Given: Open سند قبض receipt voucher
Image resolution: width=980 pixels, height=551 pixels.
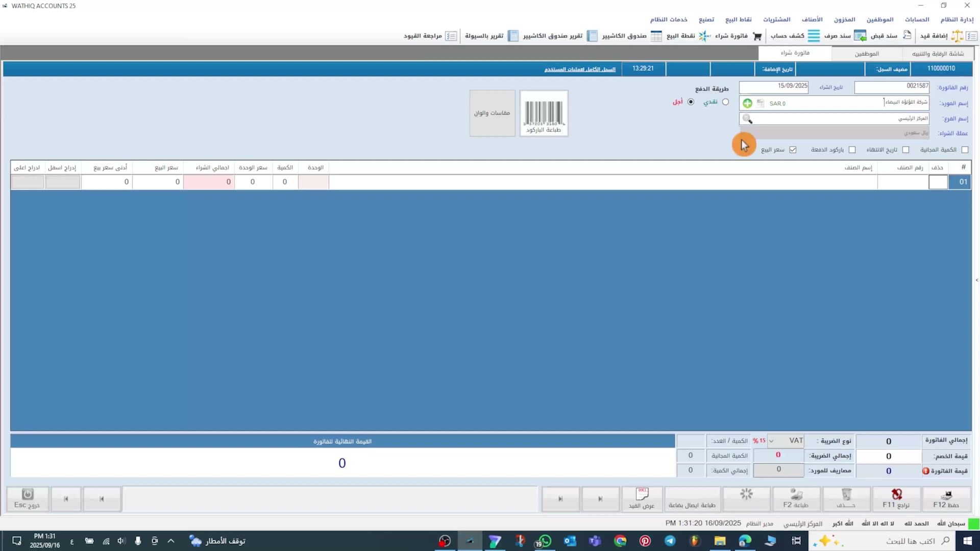Looking at the screenshot, I should point(891,36).
